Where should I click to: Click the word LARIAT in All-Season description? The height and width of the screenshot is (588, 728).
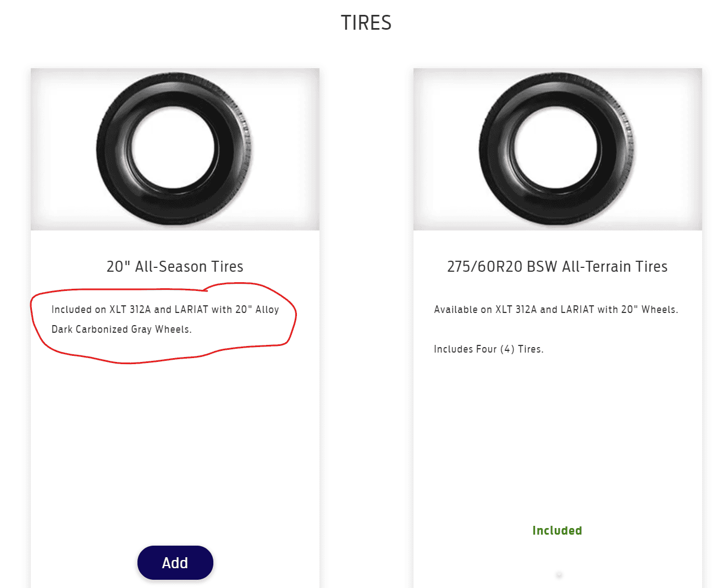pos(191,310)
